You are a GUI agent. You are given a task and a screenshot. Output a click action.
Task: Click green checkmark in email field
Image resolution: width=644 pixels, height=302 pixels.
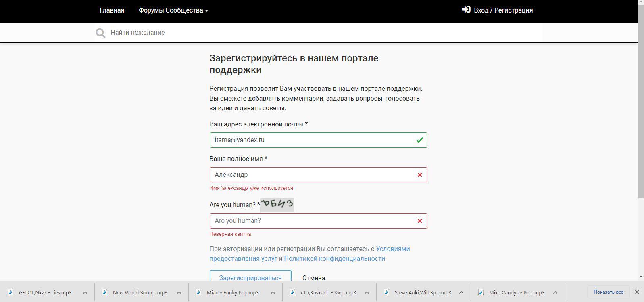[x=419, y=140]
